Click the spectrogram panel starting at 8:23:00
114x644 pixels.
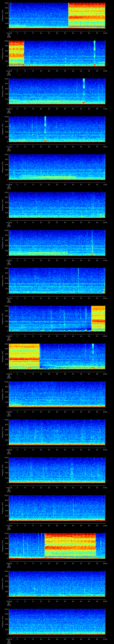pos(57,357)
